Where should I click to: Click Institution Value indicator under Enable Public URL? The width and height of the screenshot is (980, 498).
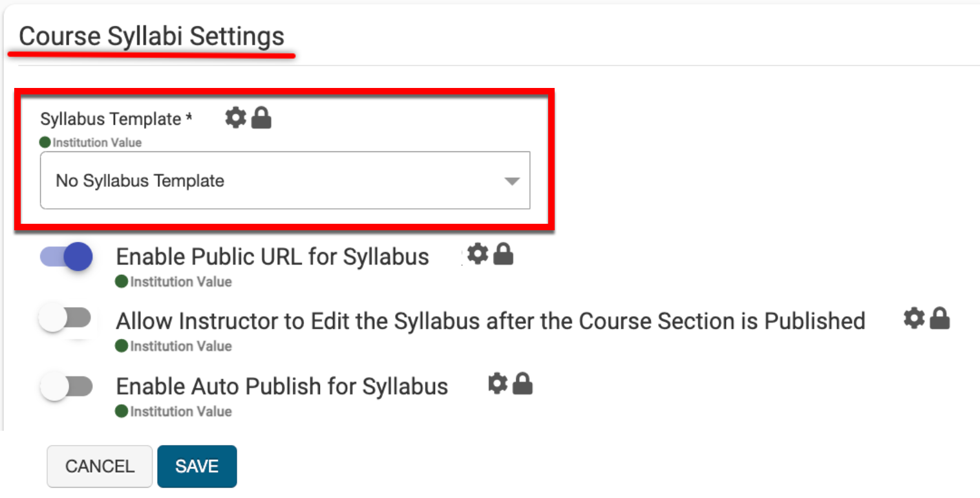pyautogui.click(x=174, y=282)
